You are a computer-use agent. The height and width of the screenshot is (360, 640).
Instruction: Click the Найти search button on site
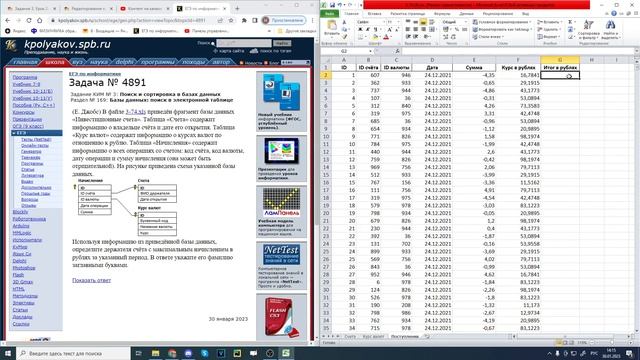click(x=282, y=43)
